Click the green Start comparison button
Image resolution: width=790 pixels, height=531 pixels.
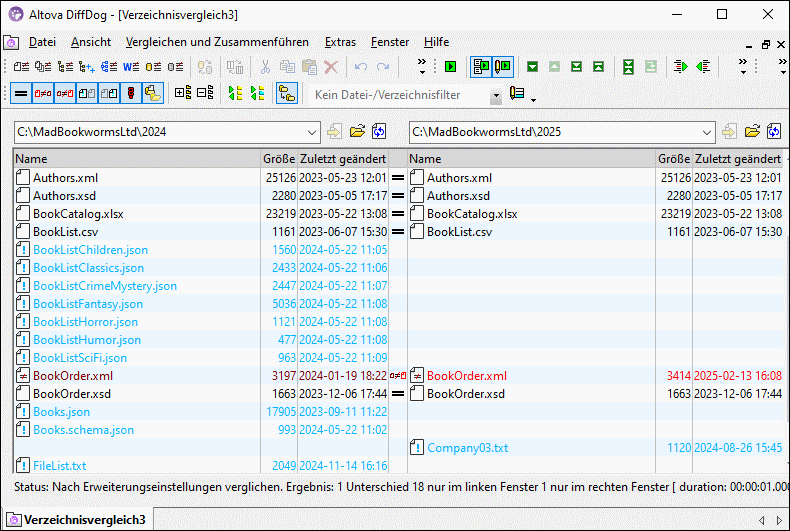tap(451, 67)
